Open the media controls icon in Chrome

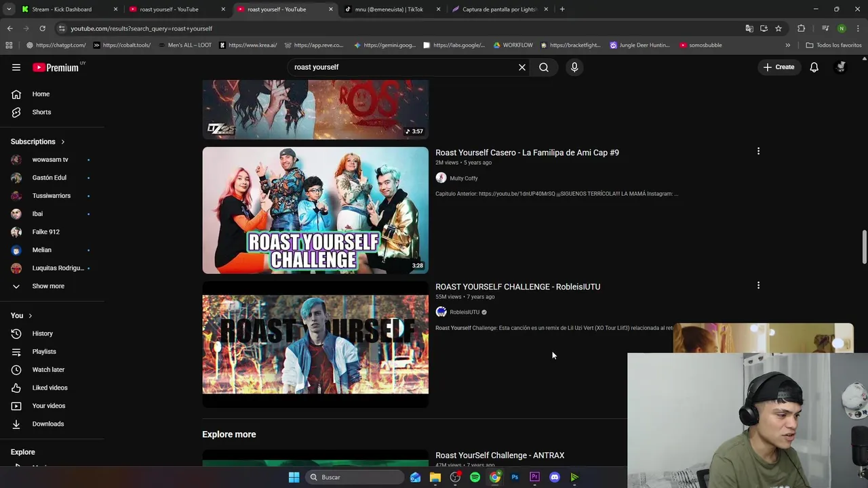click(x=825, y=28)
